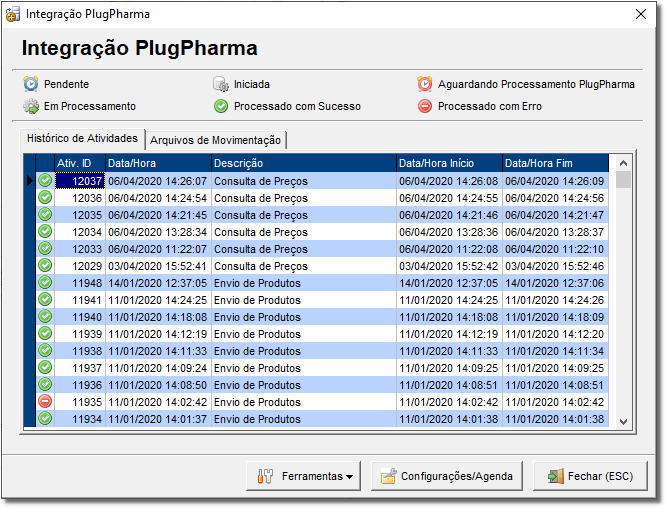Click the success status icon of activity 12034
This screenshot has height=508, width=666.
tap(45, 231)
